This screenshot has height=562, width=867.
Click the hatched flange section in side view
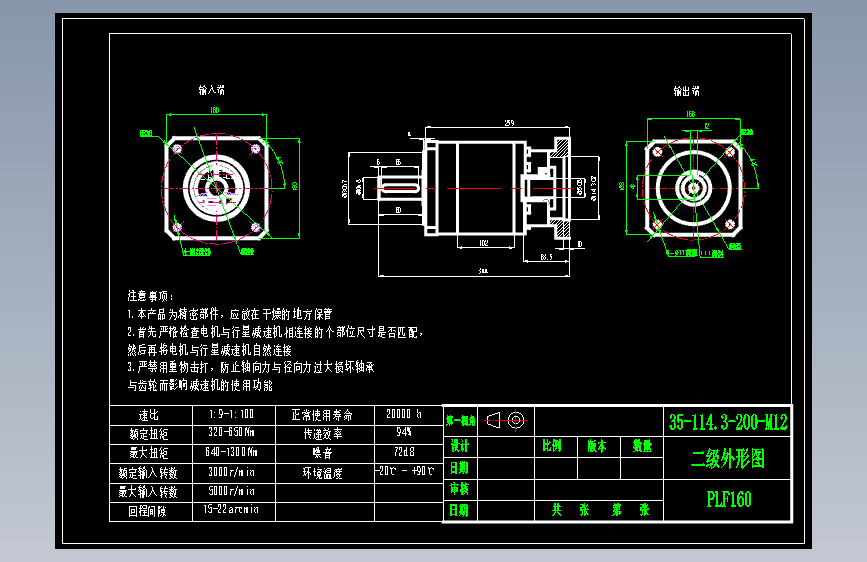click(x=562, y=149)
